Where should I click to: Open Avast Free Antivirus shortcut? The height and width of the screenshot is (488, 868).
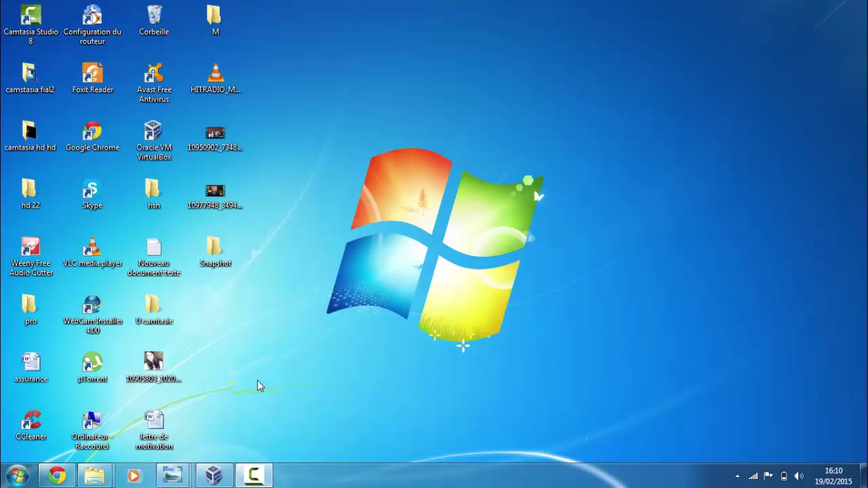pos(154,83)
